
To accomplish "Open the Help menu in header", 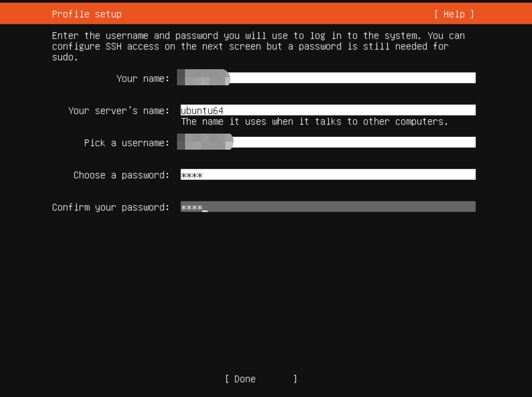I will (454, 14).
